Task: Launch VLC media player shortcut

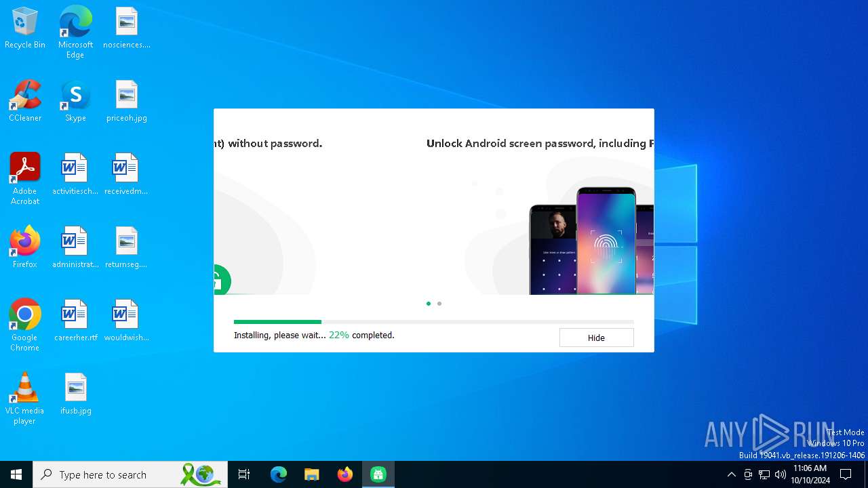Action: [25, 399]
